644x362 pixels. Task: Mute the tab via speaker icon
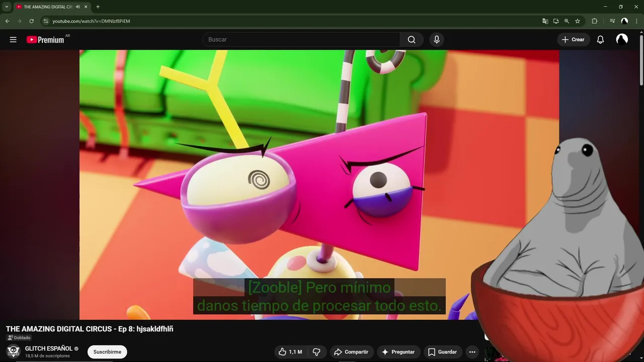pos(78,7)
